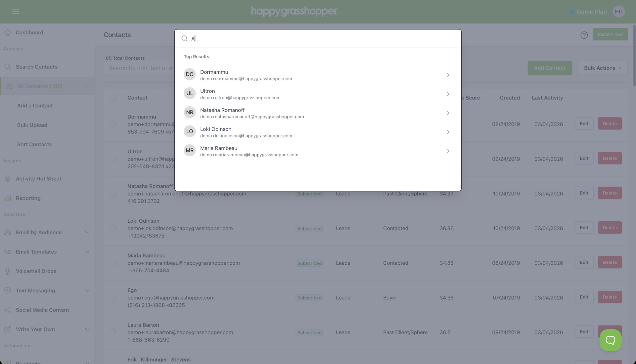
Task: Click the LO avatar for Loki Odinson
Action: pyautogui.click(x=189, y=131)
